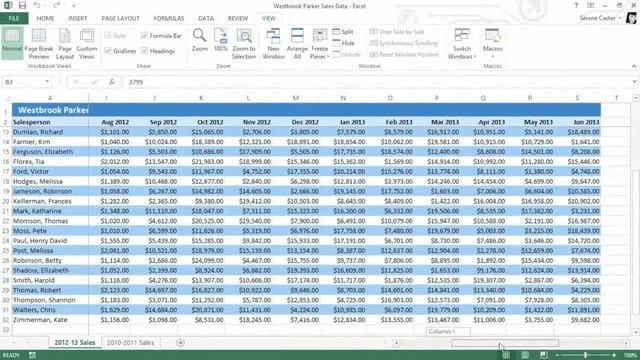Click the Redo icon in title bar
Image resolution: width=640 pixels, height=360 pixels.
tap(56, 6)
